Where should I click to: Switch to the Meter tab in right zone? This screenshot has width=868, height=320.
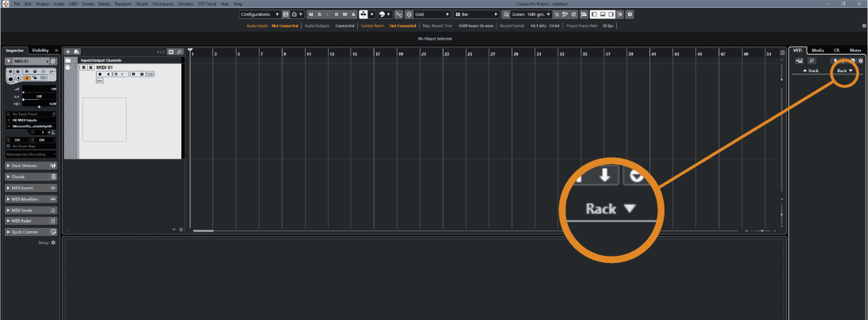855,51
